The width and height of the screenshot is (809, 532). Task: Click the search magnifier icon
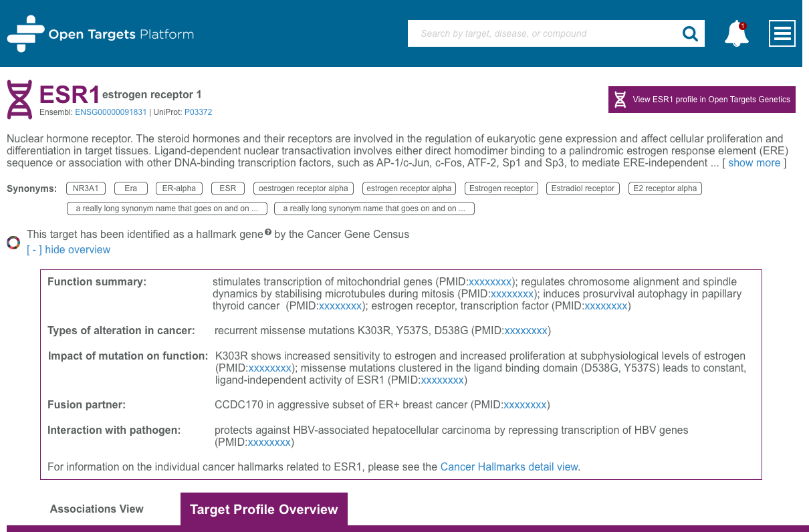click(x=690, y=33)
